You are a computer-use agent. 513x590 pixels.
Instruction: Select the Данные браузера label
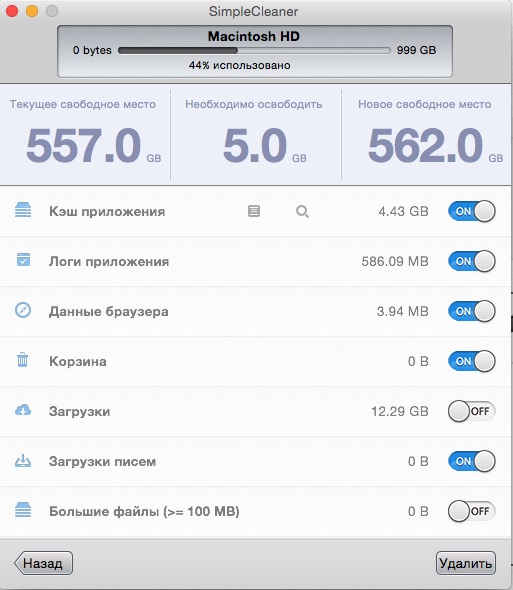(108, 312)
